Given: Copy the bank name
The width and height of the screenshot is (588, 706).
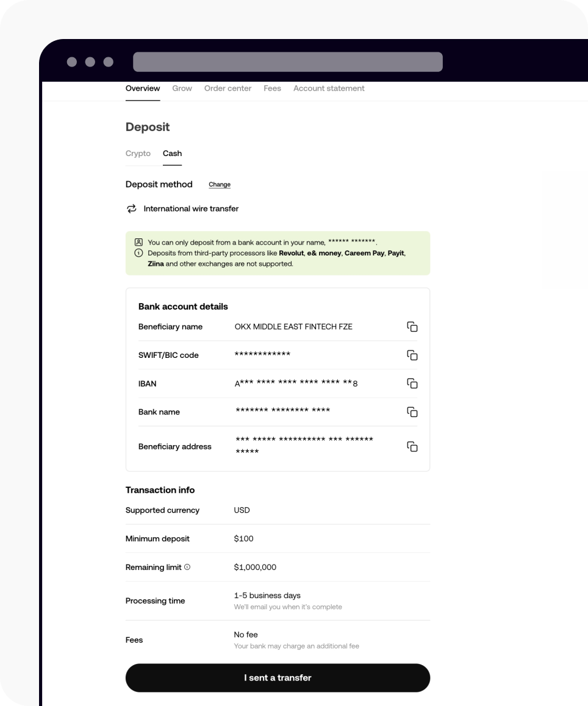Looking at the screenshot, I should coord(412,412).
